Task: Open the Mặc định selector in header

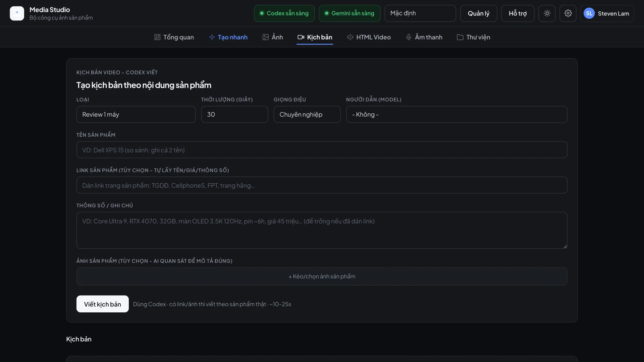Action: pyautogui.click(x=420, y=13)
